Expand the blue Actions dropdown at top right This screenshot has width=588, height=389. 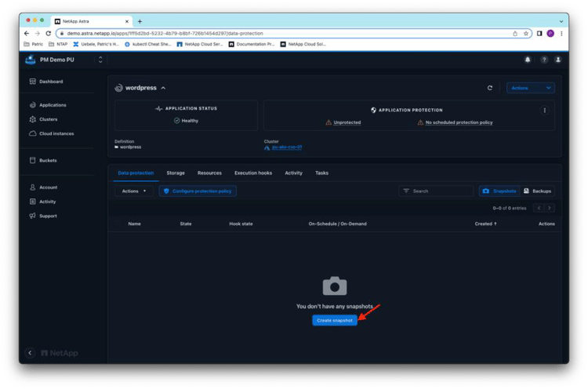point(530,89)
